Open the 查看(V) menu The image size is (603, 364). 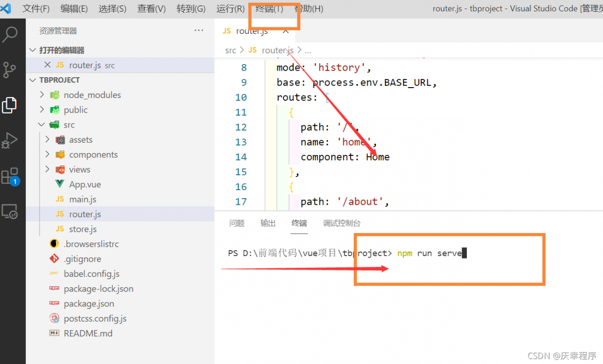pyautogui.click(x=152, y=9)
